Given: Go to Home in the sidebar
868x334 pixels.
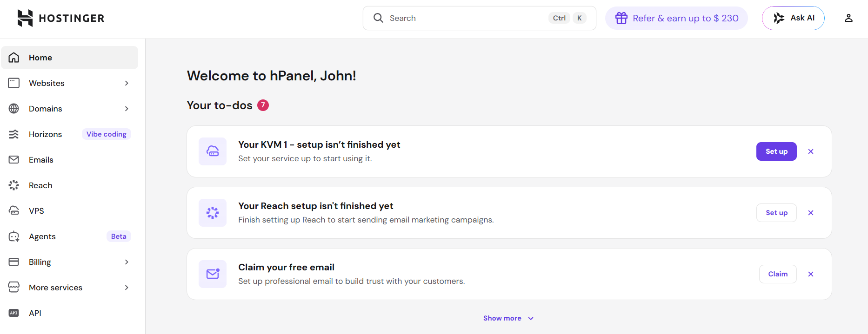Looking at the screenshot, I should click(x=70, y=58).
